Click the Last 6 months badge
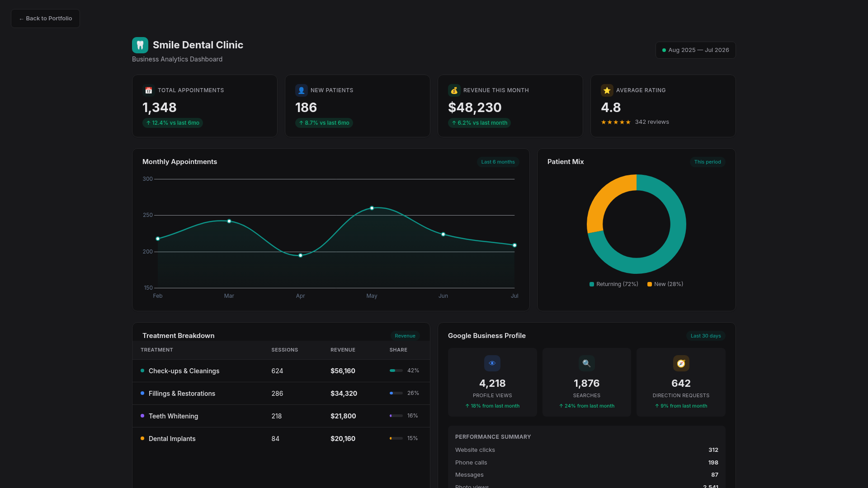This screenshot has height=488, width=868. pos(498,162)
